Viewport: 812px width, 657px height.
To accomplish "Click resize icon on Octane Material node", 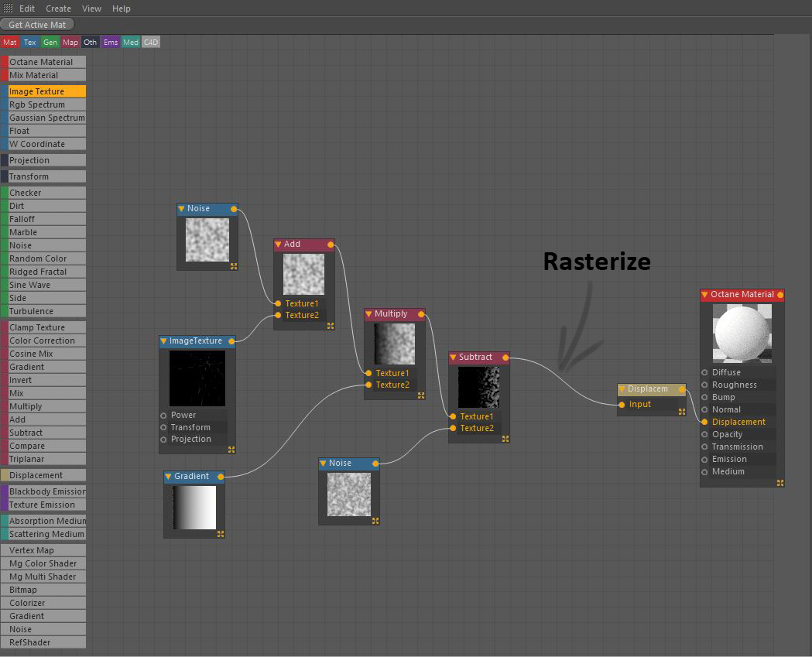I will [780, 483].
